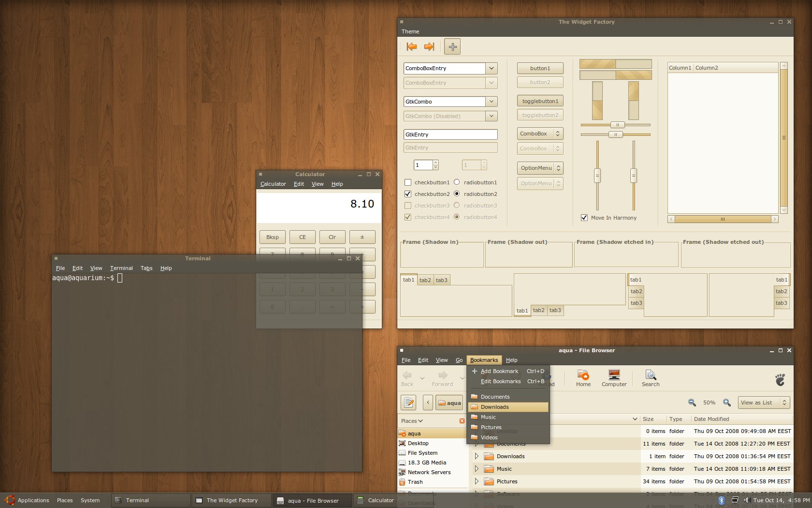The width and height of the screenshot is (812, 508).
Task: Click the Home icon in File Browser toolbar
Action: click(x=583, y=378)
